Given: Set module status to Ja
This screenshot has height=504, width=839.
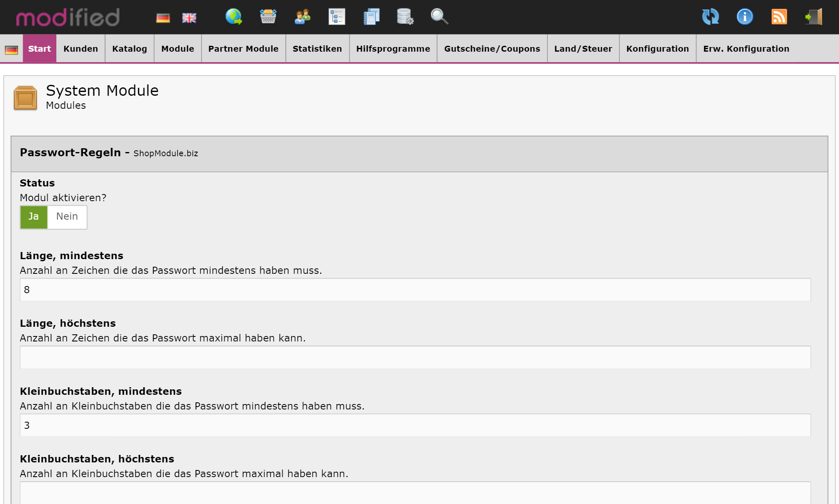Looking at the screenshot, I should click(34, 217).
